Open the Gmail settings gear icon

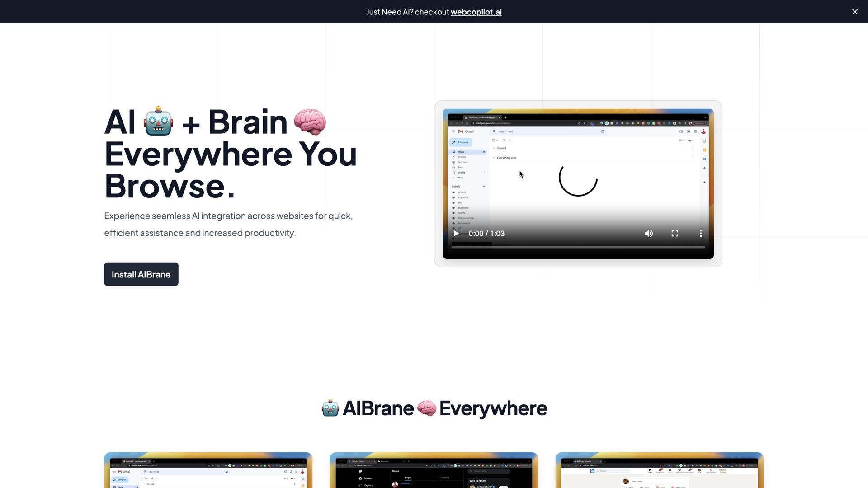[x=689, y=131]
